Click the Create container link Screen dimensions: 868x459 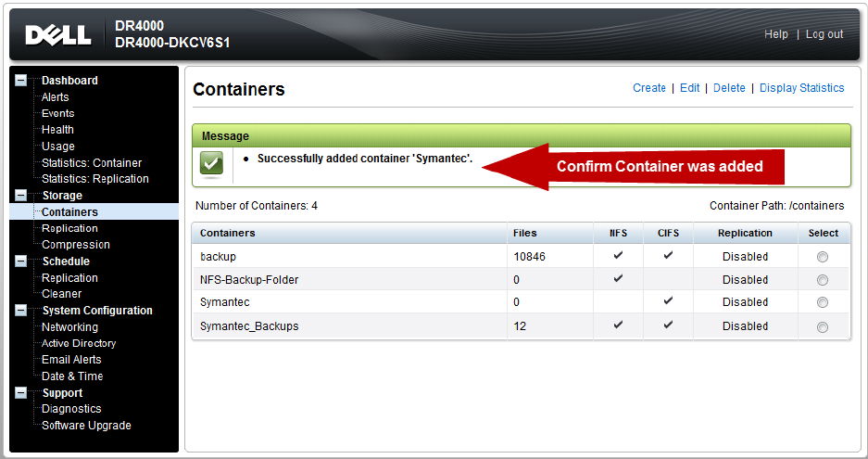648,88
